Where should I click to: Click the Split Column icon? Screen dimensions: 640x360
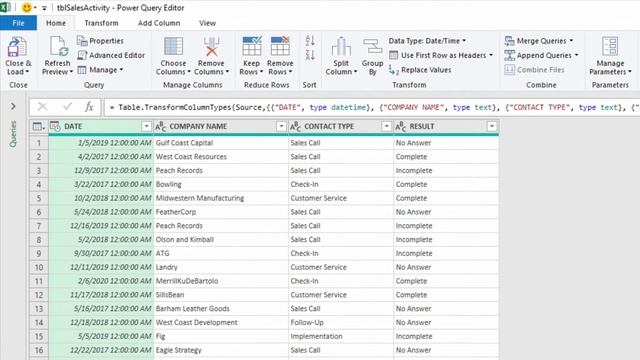pos(341,47)
